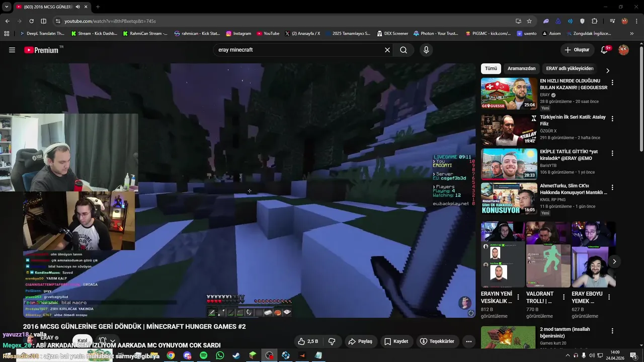Open 'YouTube' bookmark
This screenshot has width=644, height=362.
click(x=268, y=34)
